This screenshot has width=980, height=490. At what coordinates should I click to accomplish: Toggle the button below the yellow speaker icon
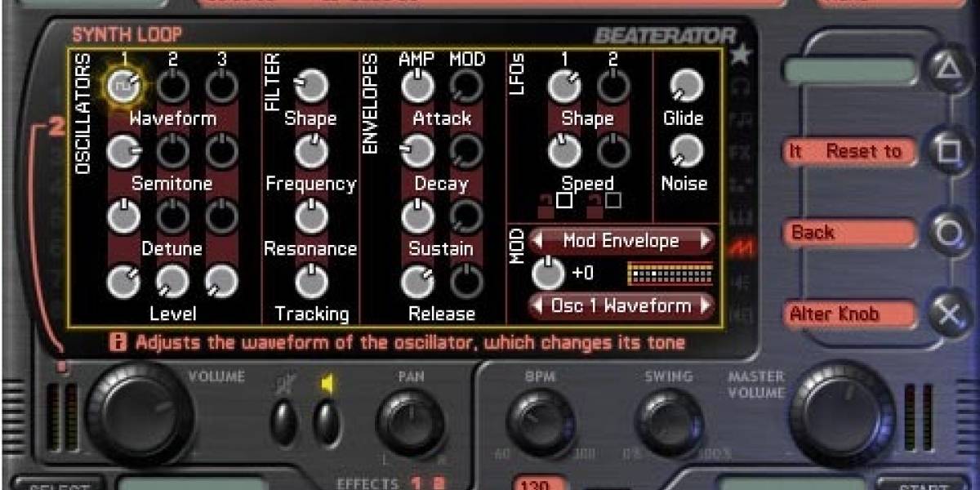coord(327,423)
